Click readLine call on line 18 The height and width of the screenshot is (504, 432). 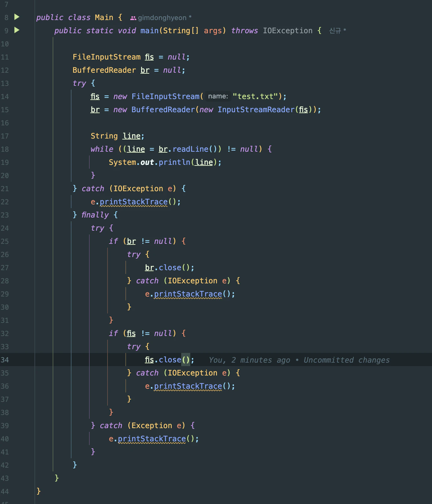point(191,149)
